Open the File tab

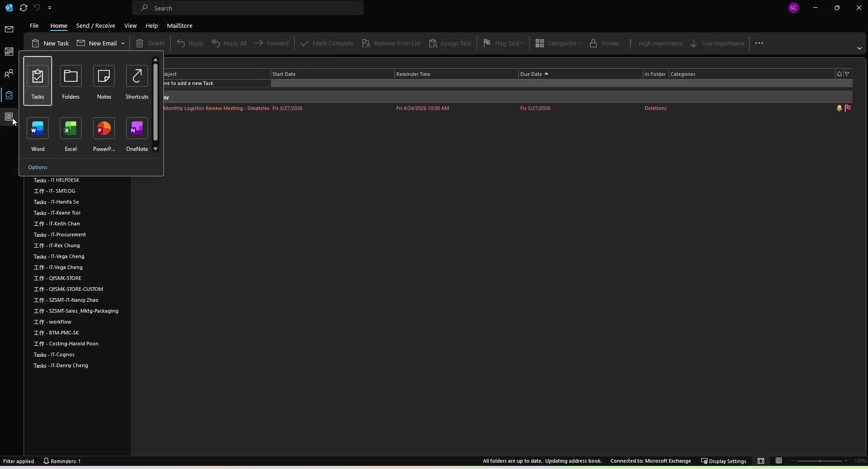coord(34,25)
